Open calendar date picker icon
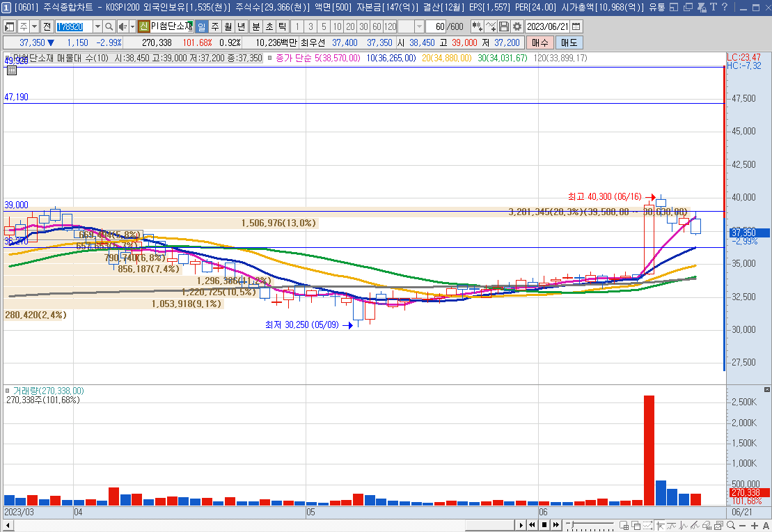Viewport: 772px width, 532px height. 576,26
